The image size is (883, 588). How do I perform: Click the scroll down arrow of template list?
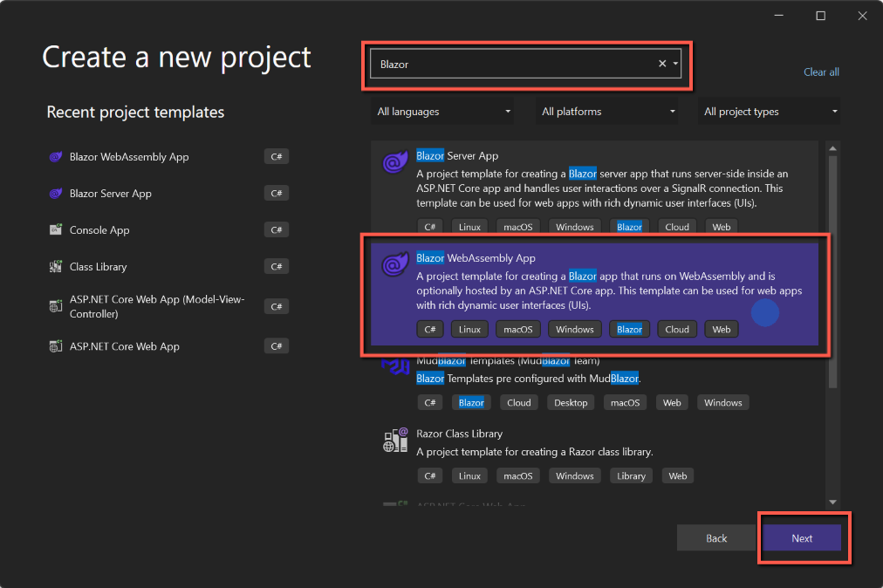pyautogui.click(x=832, y=502)
